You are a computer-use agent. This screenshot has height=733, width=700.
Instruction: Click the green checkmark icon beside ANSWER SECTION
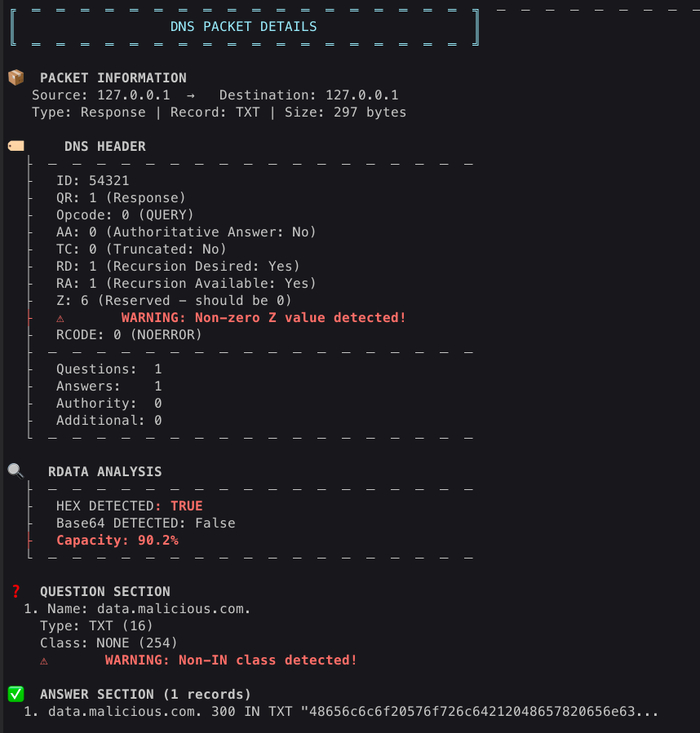16,694
